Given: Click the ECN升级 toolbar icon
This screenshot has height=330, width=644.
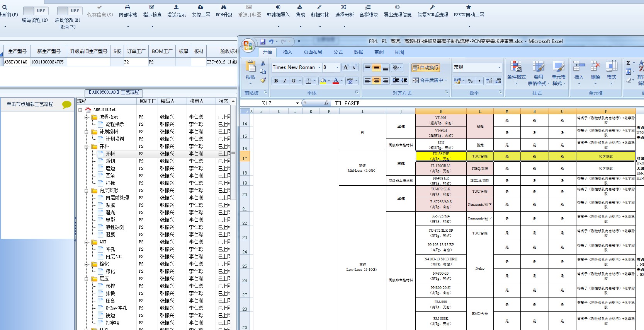Looking at the screenshot, I should pyautogui.click(x=224, y=7).
